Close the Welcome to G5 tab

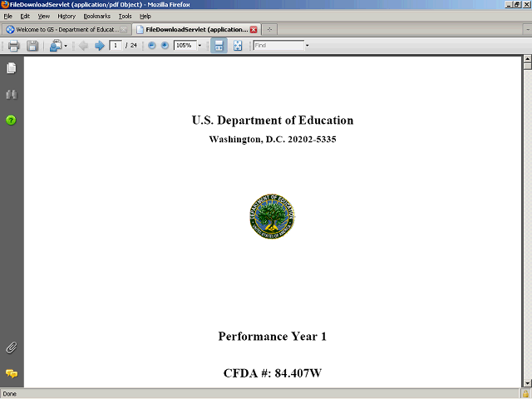point(124,30)
